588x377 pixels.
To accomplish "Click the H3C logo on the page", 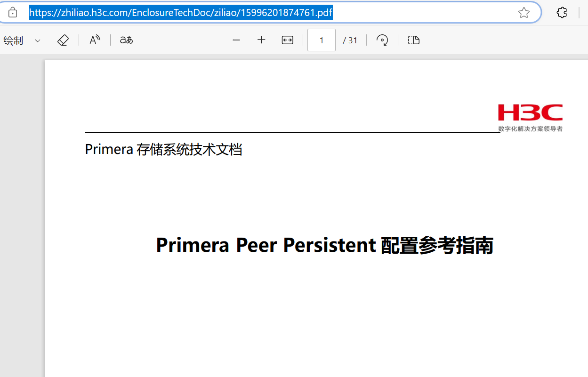I will (x=530, y=112).
